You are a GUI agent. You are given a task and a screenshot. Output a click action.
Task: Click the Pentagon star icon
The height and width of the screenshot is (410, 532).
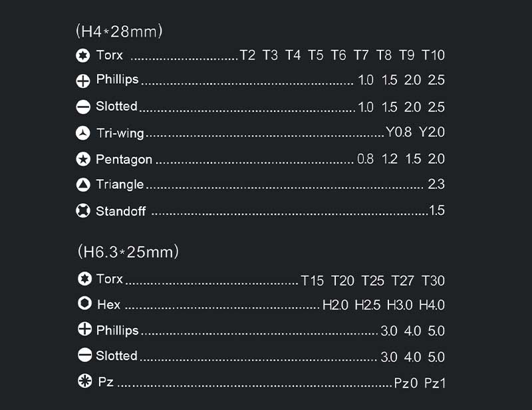pyautogui.click(x=82, y=159)
